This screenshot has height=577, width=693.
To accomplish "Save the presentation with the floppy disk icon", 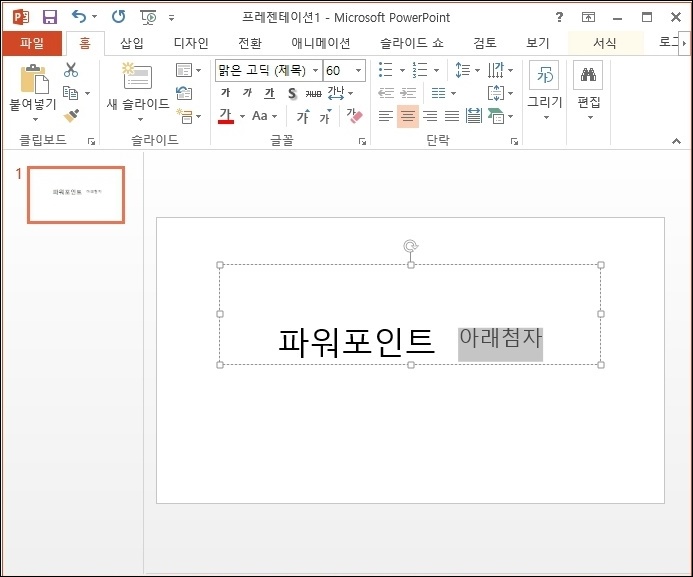I will click(50, 17).
